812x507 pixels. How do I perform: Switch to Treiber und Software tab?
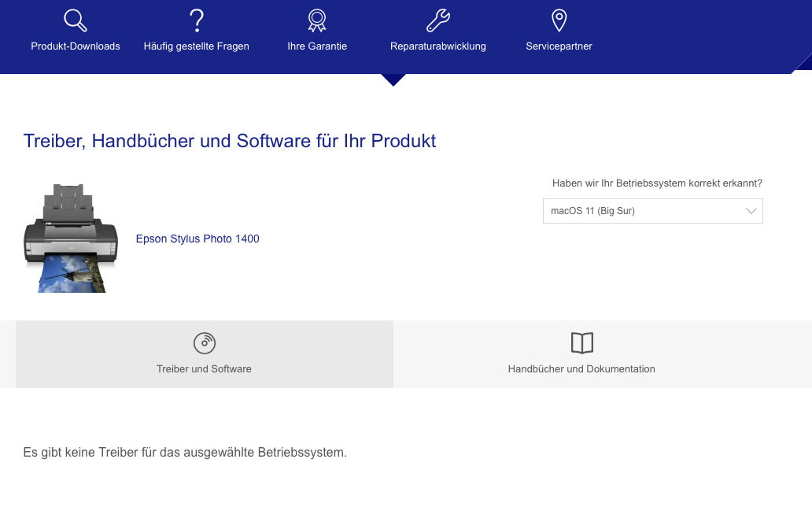205,354
